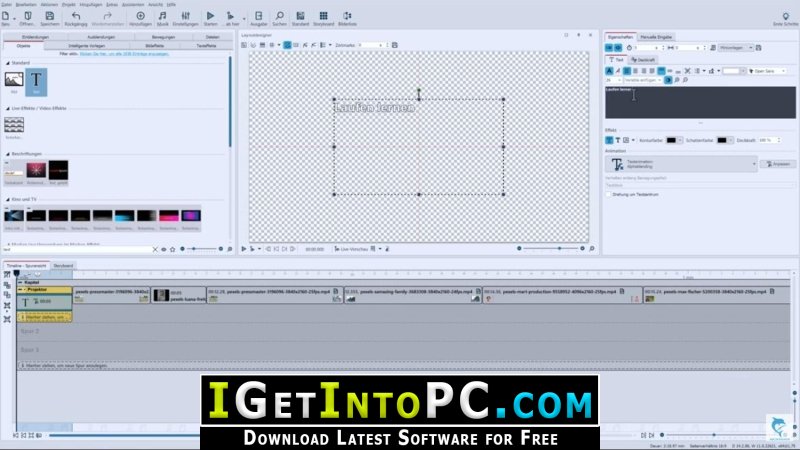Collapse the Beschriftungen section
800x450 pixels.
(x=8, y=154)
